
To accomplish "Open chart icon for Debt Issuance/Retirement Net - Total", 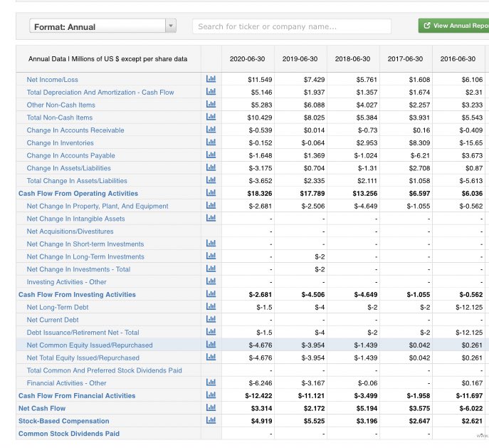I will click(211, 332).
